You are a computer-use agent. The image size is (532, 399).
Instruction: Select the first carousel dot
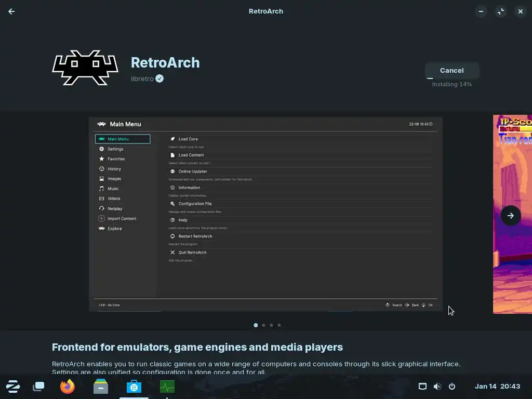tap(256, 325)
